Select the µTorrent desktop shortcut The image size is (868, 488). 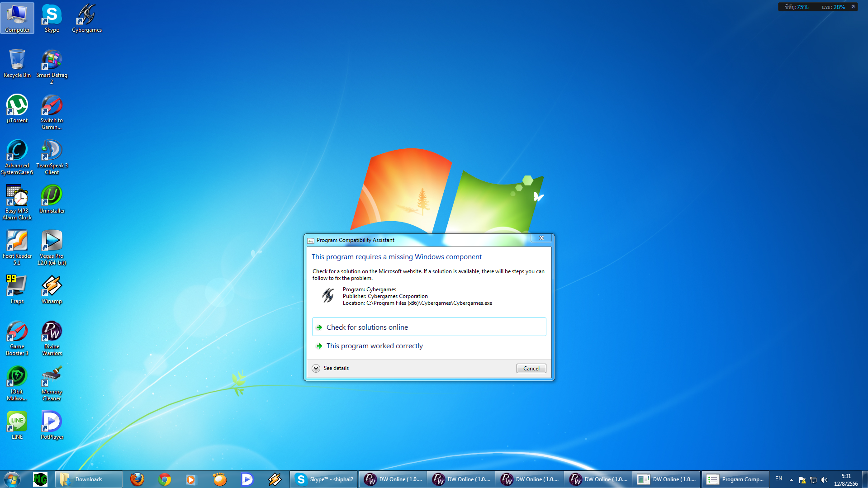click(x=17, y=109)
